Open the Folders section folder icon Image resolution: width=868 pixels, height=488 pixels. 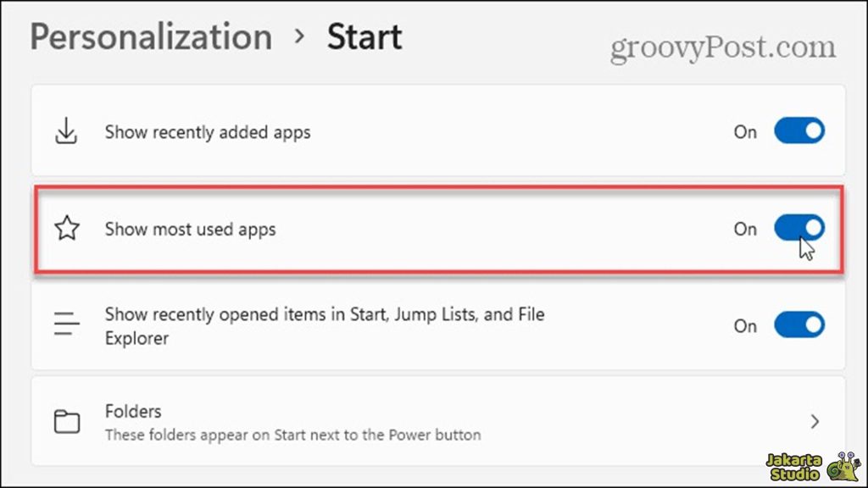click(x=66, y=420)
